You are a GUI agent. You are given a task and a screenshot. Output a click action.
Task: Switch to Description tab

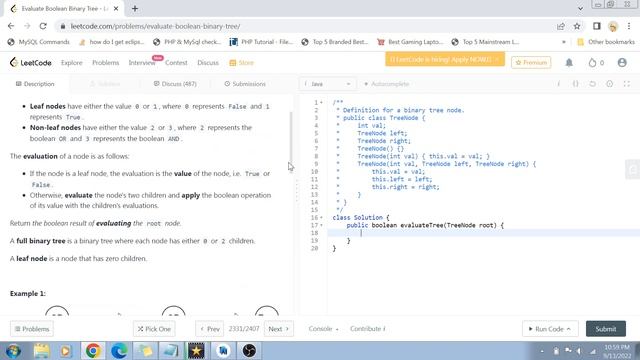[35, 84]
